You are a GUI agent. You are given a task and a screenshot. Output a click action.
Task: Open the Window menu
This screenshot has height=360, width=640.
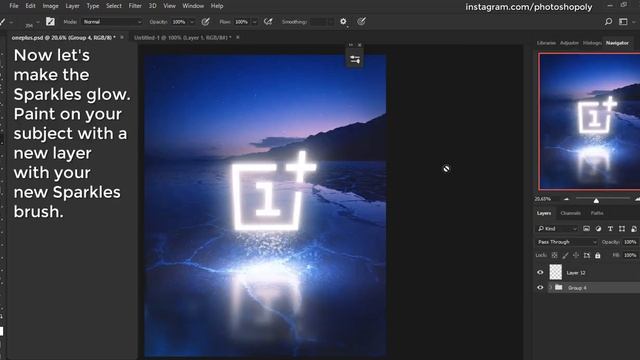click(193, 6)
